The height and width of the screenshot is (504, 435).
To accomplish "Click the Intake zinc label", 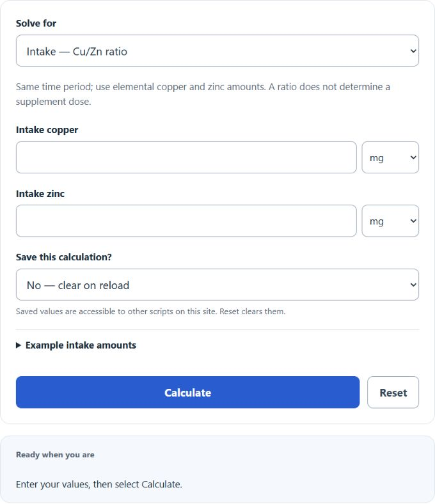I will click(40, 194).
